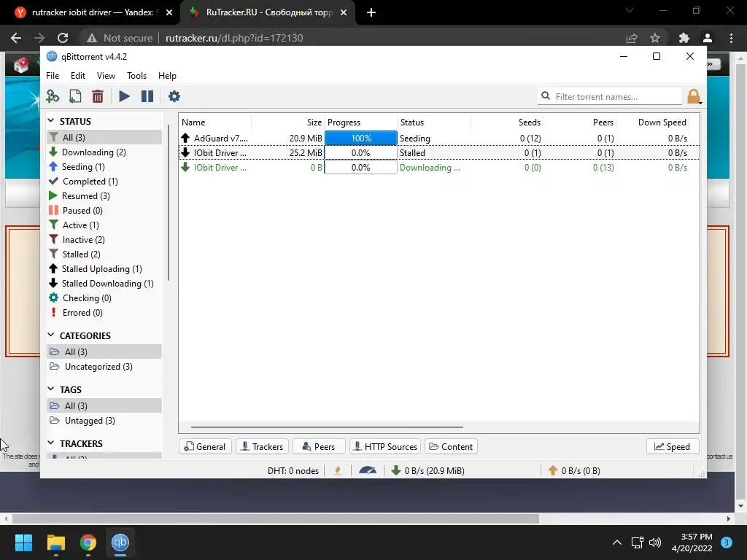Click the Add Torrent File toolbar icon
This screenshot has height=560, width=747.
[75, 96]
